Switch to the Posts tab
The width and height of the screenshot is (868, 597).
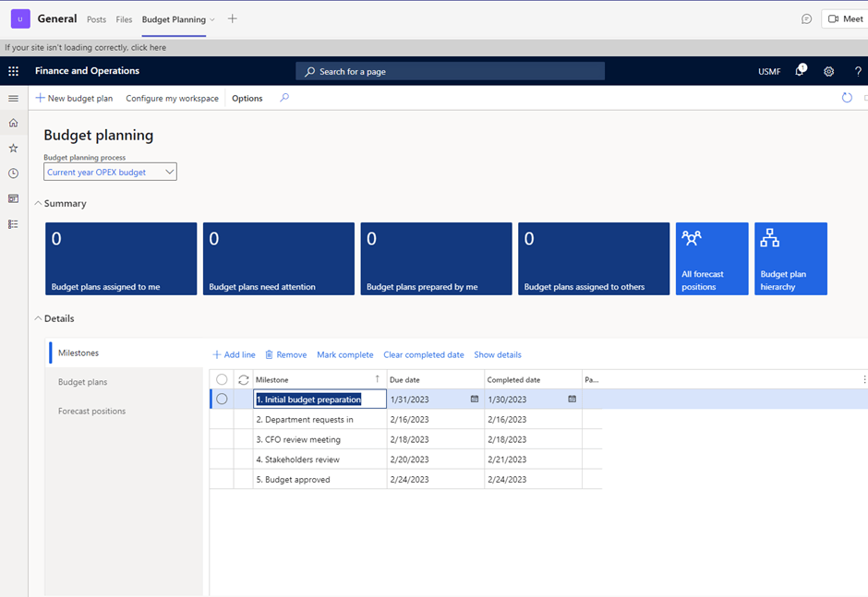(x=96, y=18)
